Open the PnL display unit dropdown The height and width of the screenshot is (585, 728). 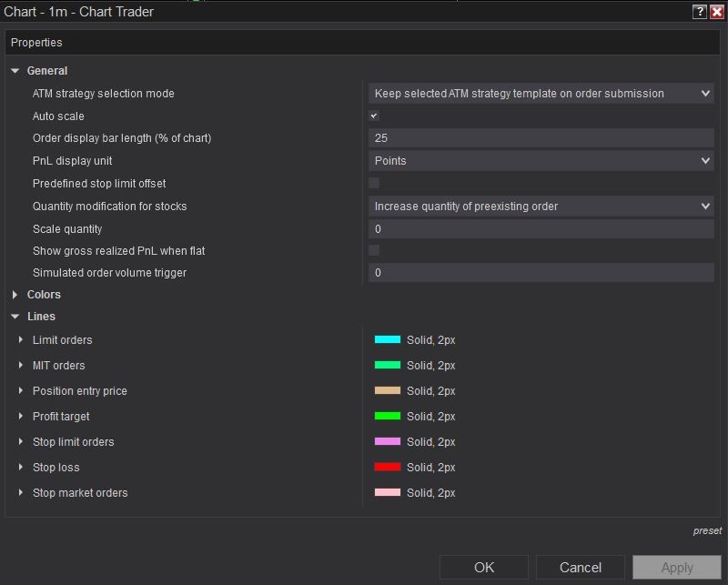[541, 161]
